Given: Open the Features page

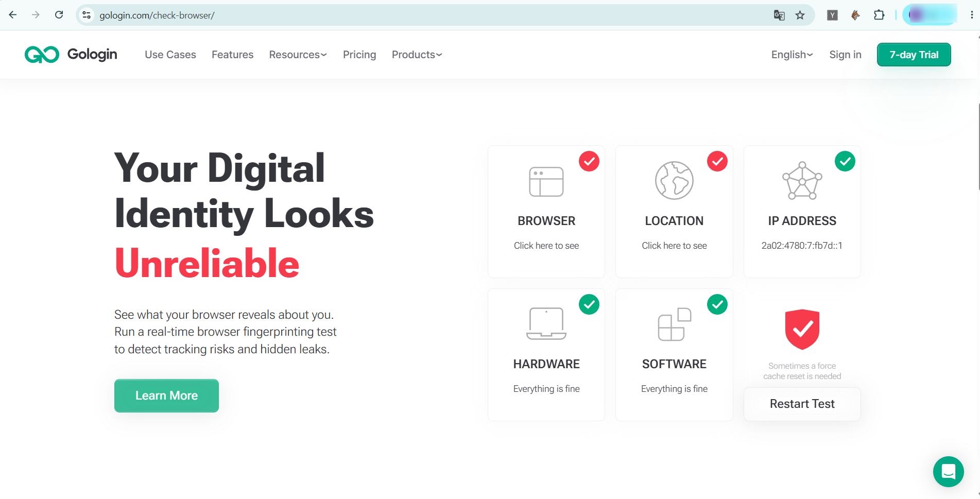Looking at the screenshot, I should click(232, 55).
